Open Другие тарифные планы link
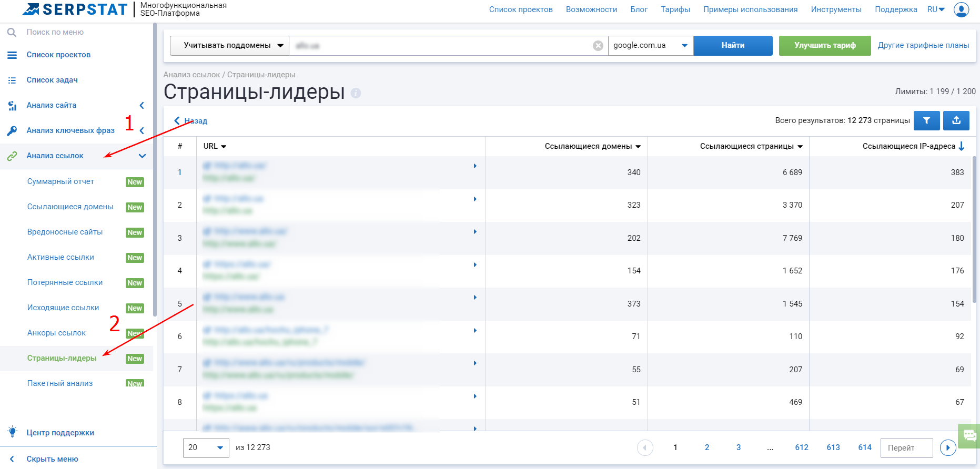Image resolution: width=980 pixels, height=469 pixels. tap(923, 45)
